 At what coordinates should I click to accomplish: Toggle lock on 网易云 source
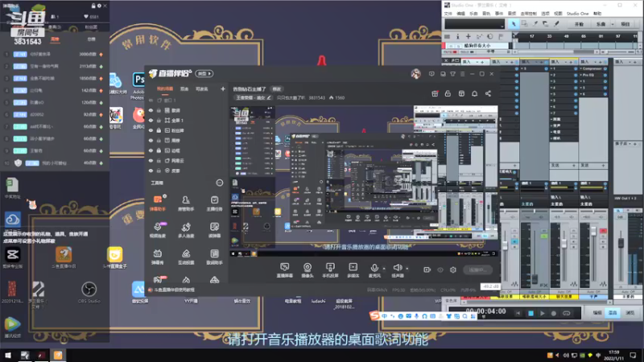[x=159, y=160]
